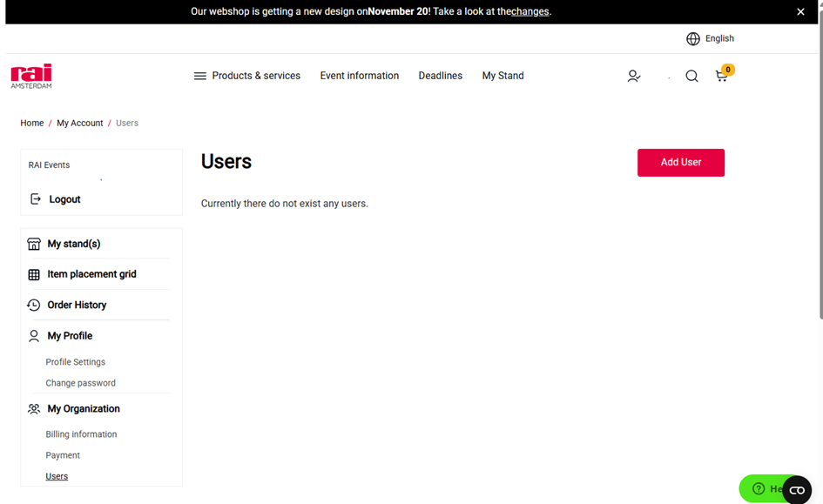Click the cart item count badge
The image size is (823, 504).
pyautogui.click(x=728, y=70)
